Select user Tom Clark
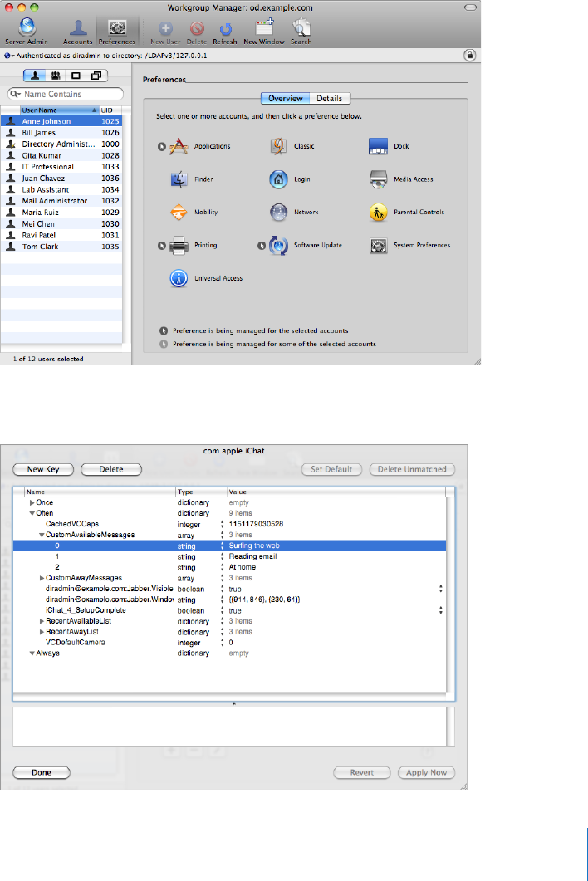Viewport: 588px width, 881px height. pos(61,247)
